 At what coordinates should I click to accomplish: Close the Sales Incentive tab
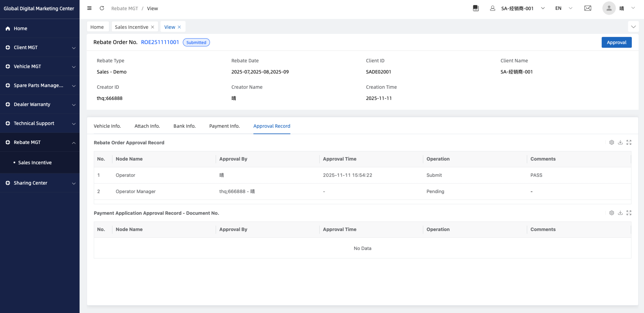153,27
